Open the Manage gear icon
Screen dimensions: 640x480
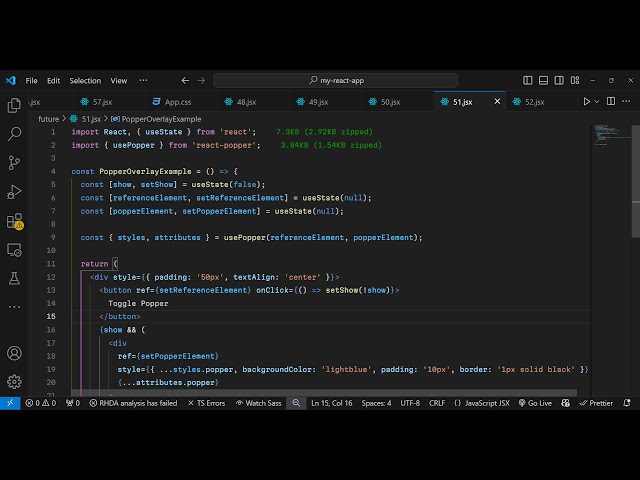click(14, 381)
